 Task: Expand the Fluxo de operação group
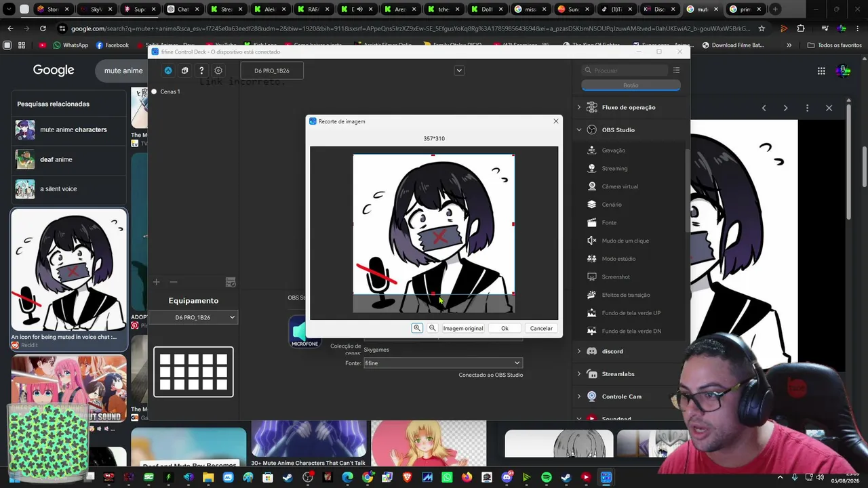[x=578, y=107]
